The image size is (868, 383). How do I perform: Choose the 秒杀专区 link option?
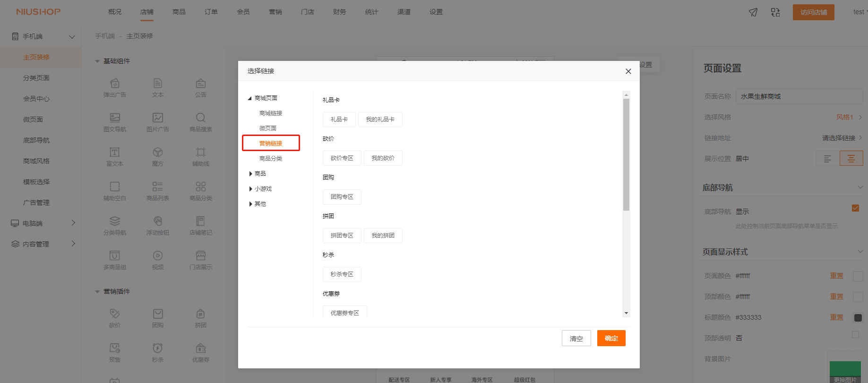(342, 274)
